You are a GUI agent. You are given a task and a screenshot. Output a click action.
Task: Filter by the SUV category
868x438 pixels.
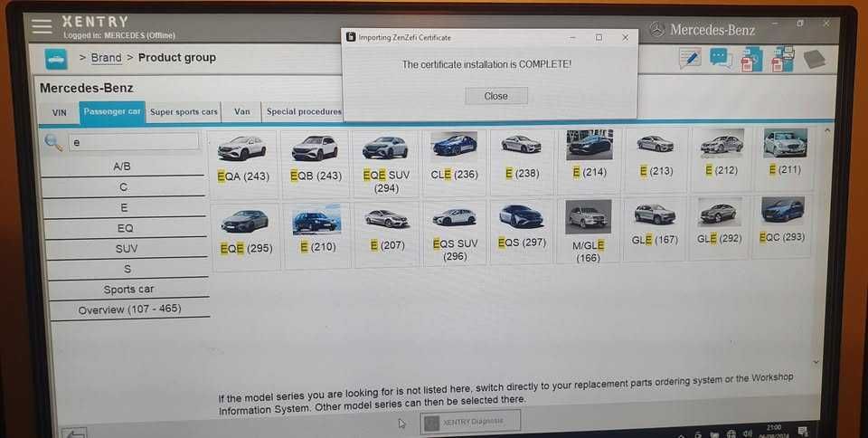pyautogui.click(x=127, y=249)
